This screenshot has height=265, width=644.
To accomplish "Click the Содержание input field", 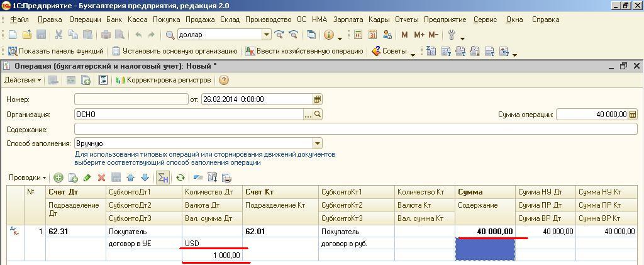I will coord(355,129).
